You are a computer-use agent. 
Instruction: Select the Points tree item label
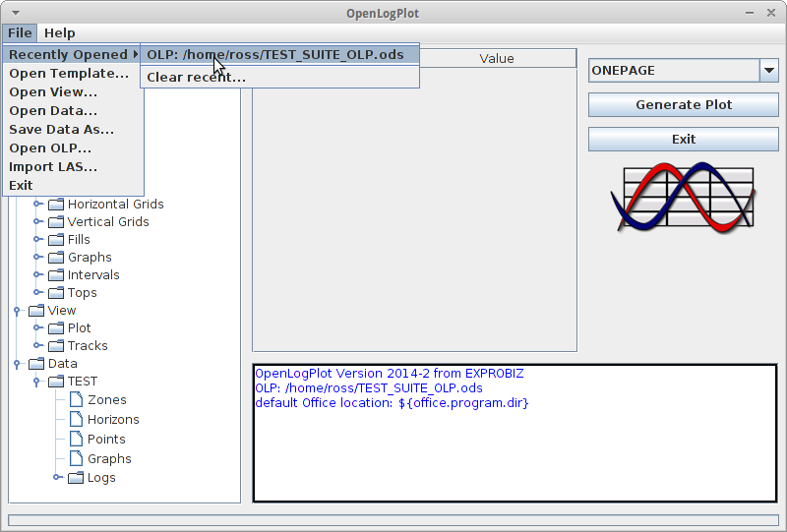106,440
